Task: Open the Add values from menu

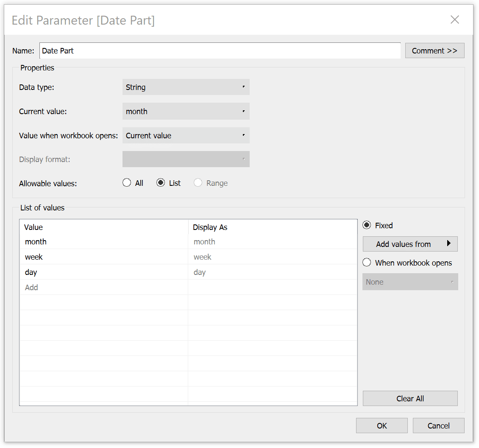Action: point(410,244)
